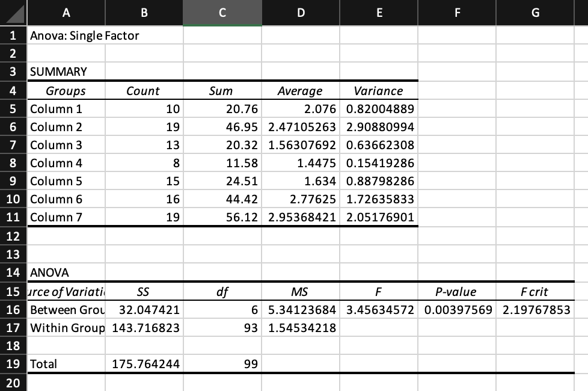Click the 'Column 3' cell
The image size is (588, 391).
(66, 145)
